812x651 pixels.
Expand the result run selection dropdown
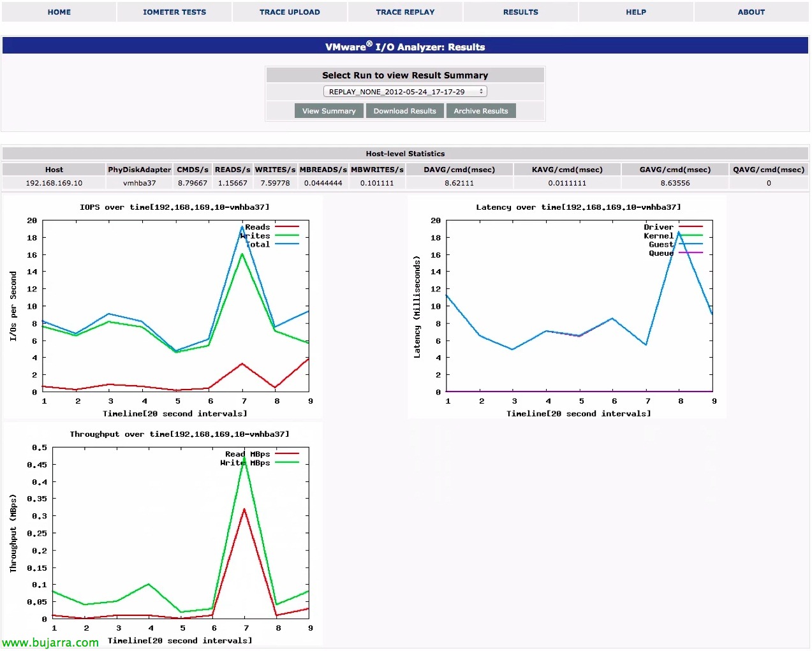(406, 92)
